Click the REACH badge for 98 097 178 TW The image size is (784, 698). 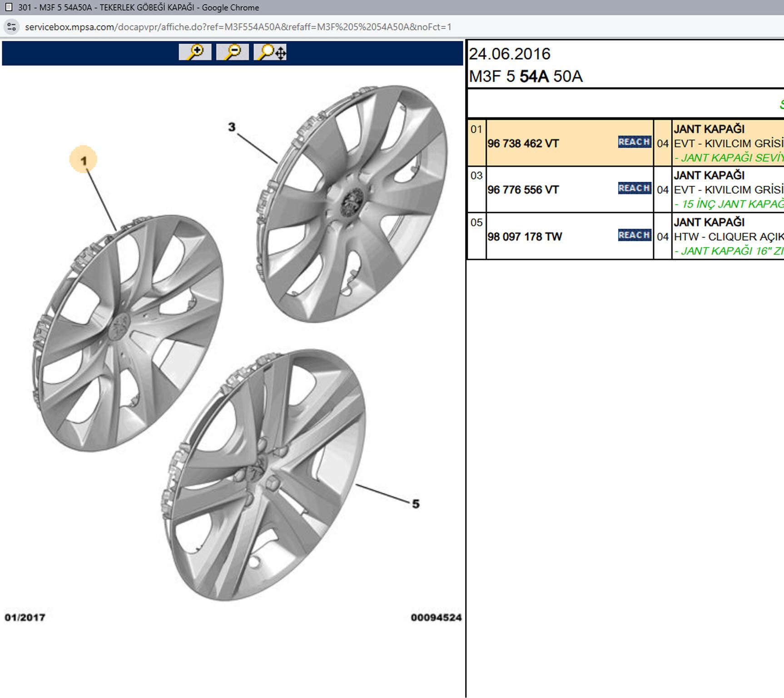point(634,235)
